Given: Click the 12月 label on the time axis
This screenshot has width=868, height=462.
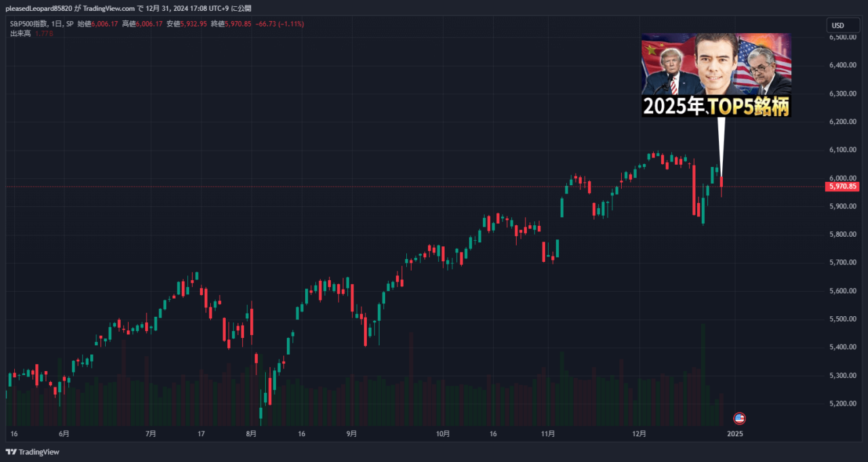Looking at the screenshot, I should 637,434.
